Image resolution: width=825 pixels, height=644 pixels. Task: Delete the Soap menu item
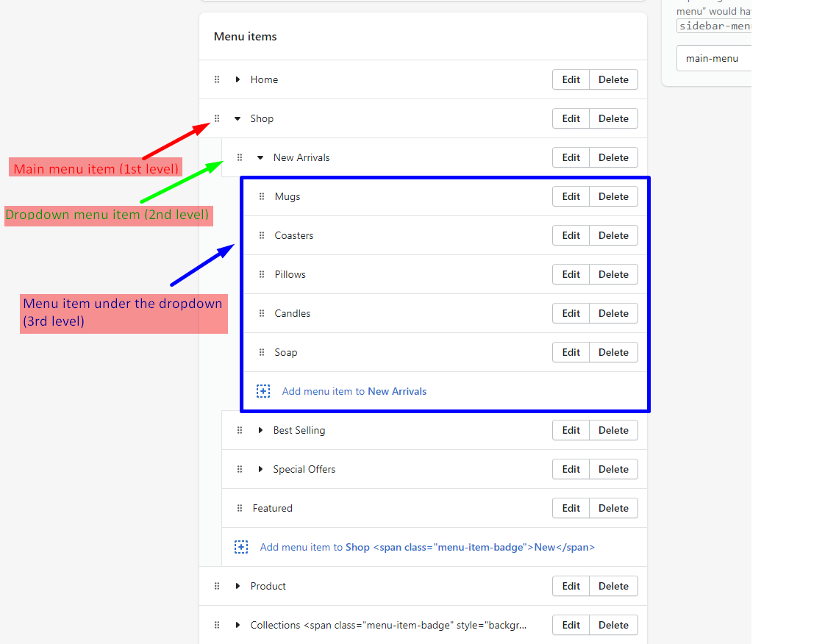tap(613, 352)
